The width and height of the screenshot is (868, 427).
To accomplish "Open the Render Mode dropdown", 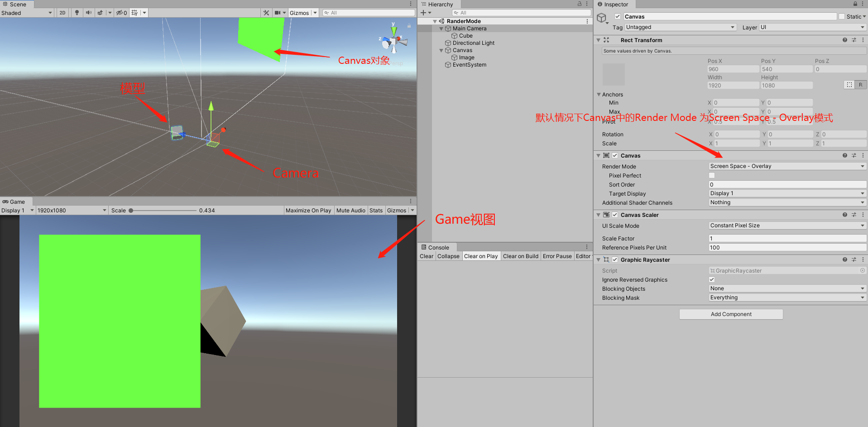I will [x=787, y=166].
